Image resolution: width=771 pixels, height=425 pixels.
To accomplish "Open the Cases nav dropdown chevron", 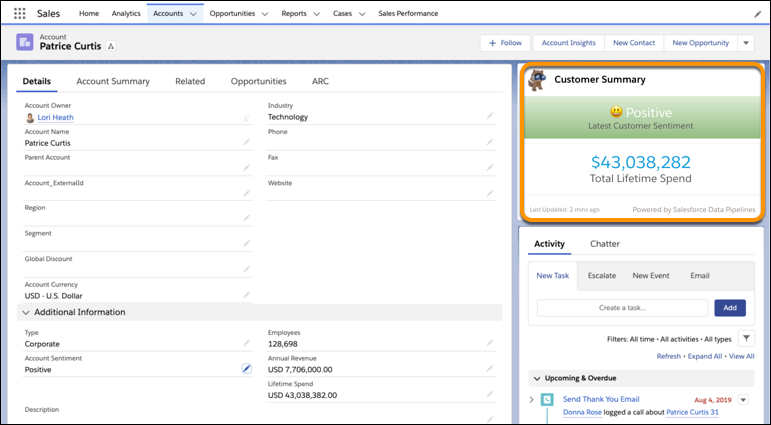I will [362, 14].
